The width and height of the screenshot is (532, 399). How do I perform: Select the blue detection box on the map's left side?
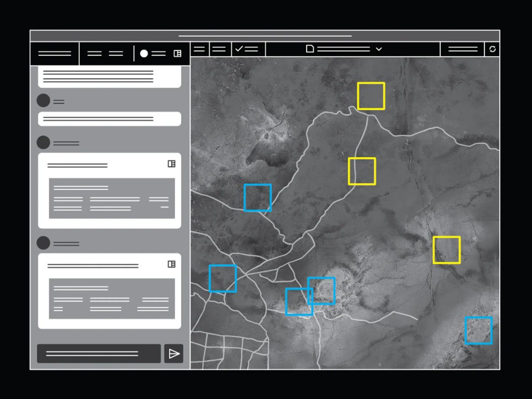coord(258,197)
